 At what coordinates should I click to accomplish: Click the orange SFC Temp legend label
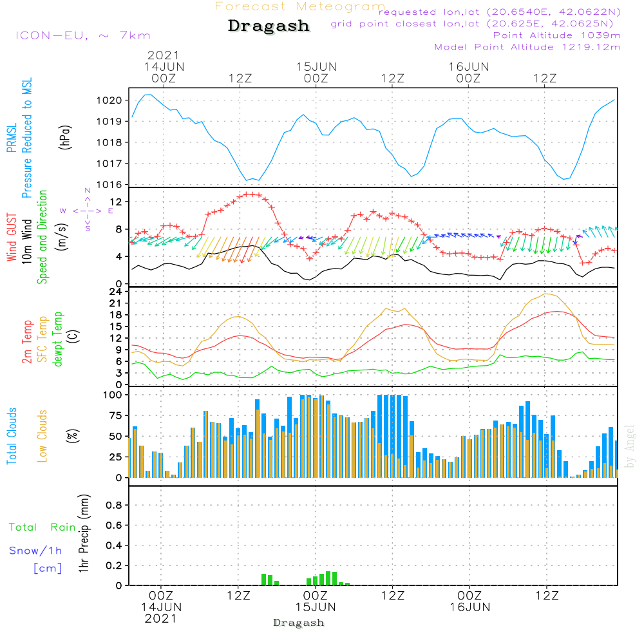point(43,339)
